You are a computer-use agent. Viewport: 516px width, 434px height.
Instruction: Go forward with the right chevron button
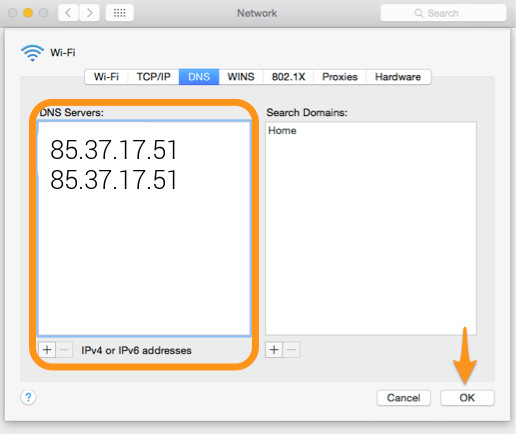[89, 13]
